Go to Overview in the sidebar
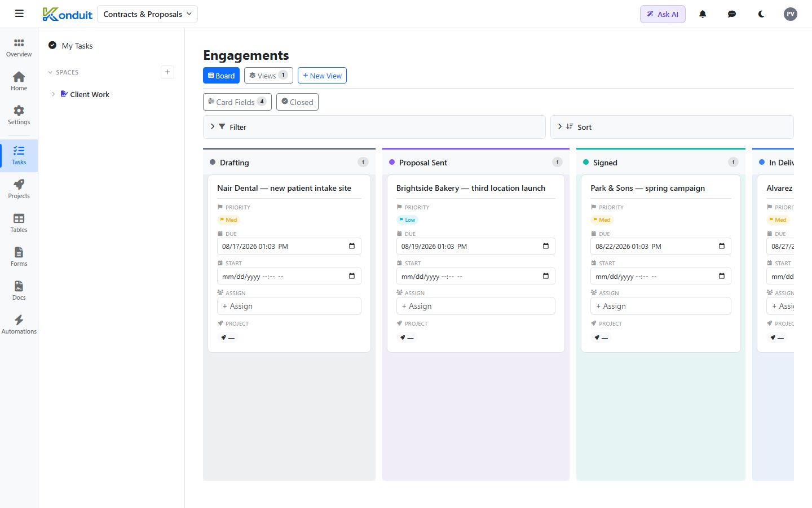 pyautogui.click(x=19, y=48)
